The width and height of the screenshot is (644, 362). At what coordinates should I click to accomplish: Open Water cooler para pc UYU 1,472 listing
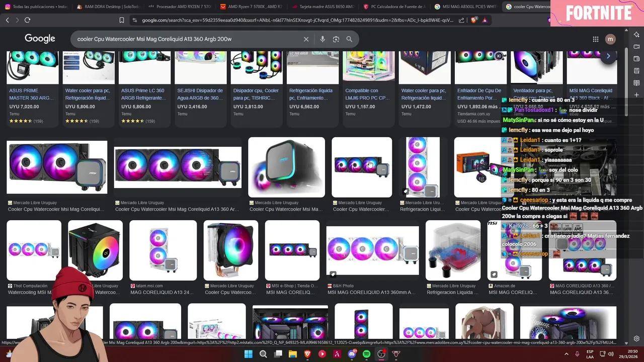(425, 88)
